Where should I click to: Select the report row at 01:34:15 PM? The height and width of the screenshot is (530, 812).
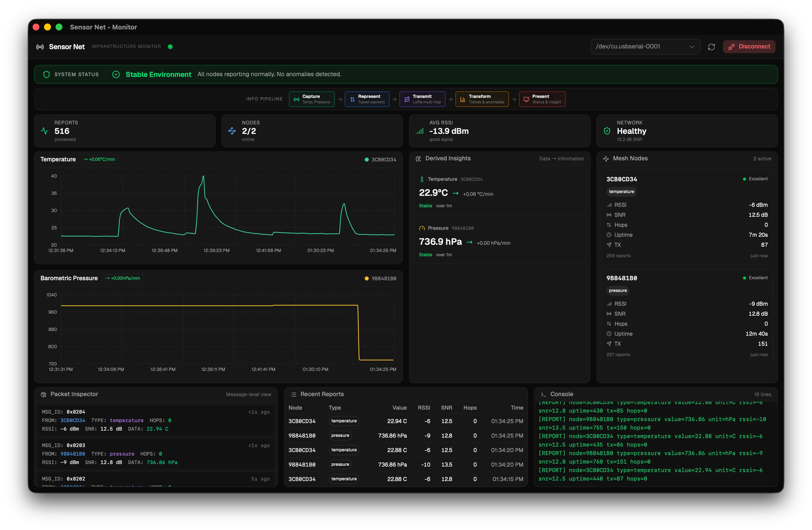[x=406, y=479]
